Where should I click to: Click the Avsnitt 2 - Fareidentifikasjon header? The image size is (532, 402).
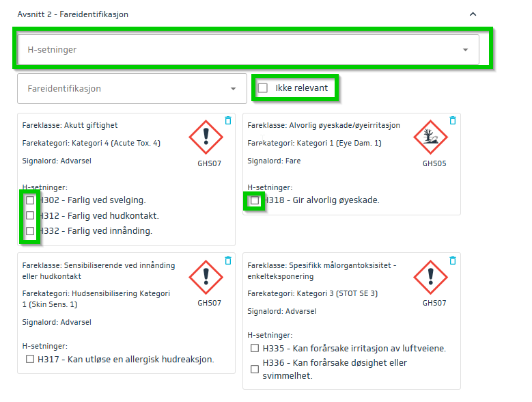click(73, 14)
